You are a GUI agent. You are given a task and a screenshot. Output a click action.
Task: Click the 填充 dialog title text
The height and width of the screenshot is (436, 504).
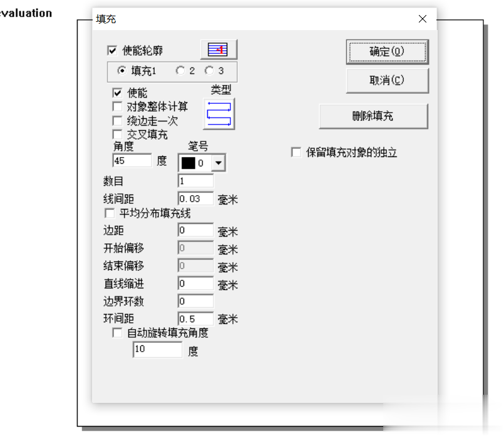[x=106, y=19]
